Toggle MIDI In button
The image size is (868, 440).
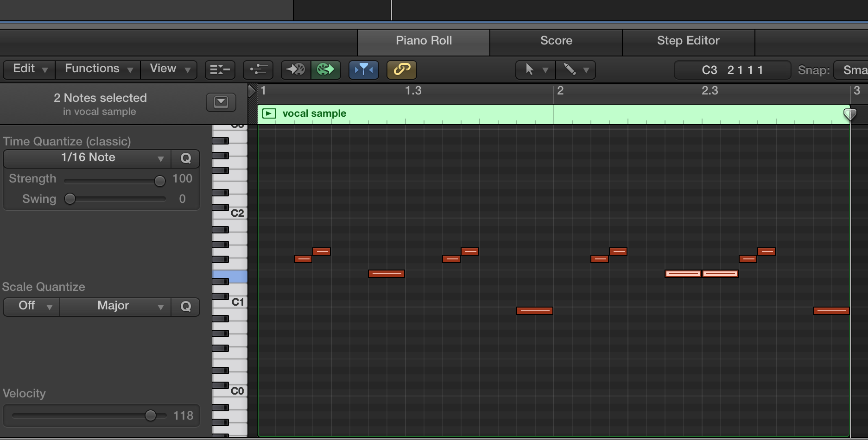tap(296, 70)
